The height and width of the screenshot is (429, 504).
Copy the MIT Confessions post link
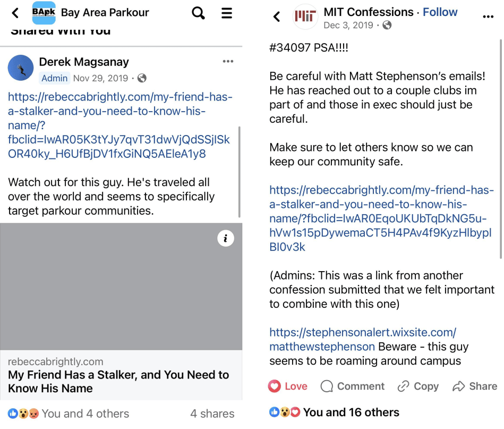tap(418, 386)
